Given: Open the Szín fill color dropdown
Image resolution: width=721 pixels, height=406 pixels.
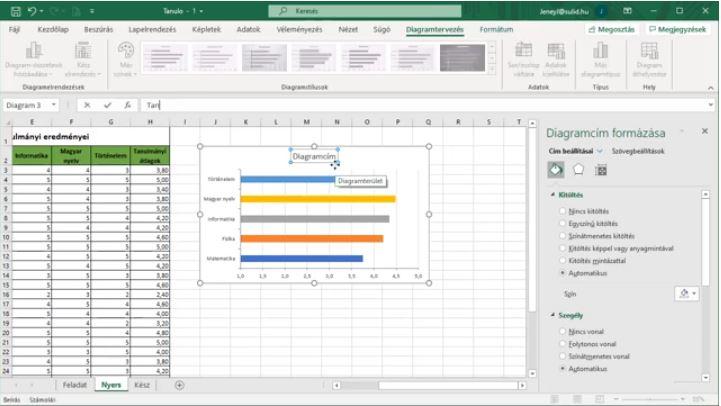Looking at the screenshot, I should pos(686,294).
